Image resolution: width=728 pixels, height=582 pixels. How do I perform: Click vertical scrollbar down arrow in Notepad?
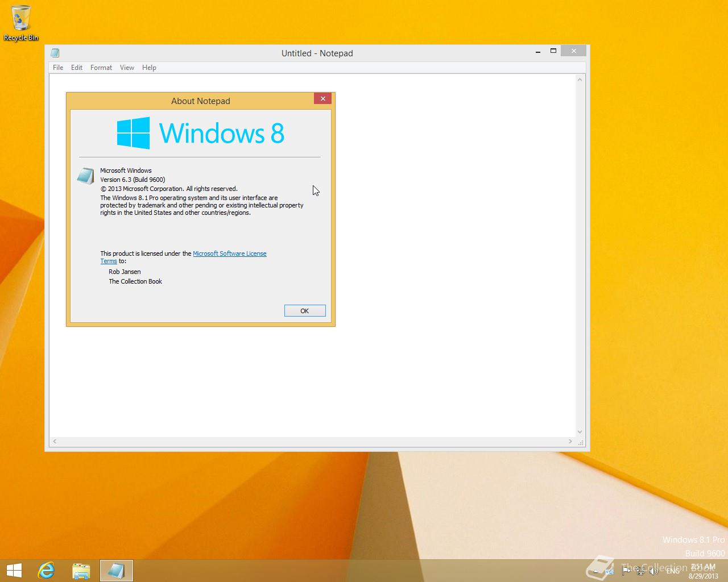[x=580, y=432]
